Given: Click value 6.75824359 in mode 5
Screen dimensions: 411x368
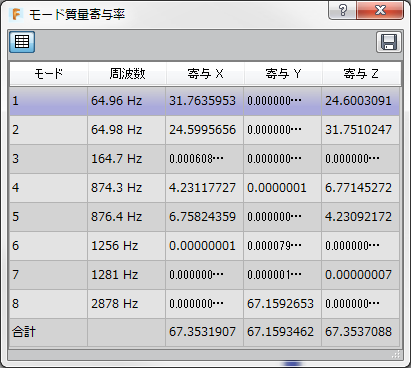Looking at the screenshot, I should (204, 217).
